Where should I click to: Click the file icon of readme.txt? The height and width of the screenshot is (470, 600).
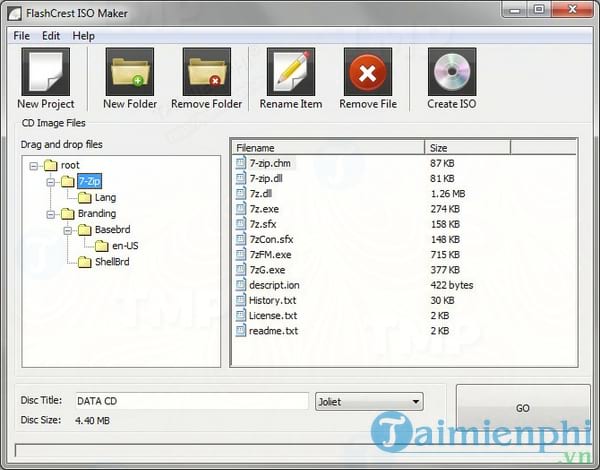tap(240, 331)
